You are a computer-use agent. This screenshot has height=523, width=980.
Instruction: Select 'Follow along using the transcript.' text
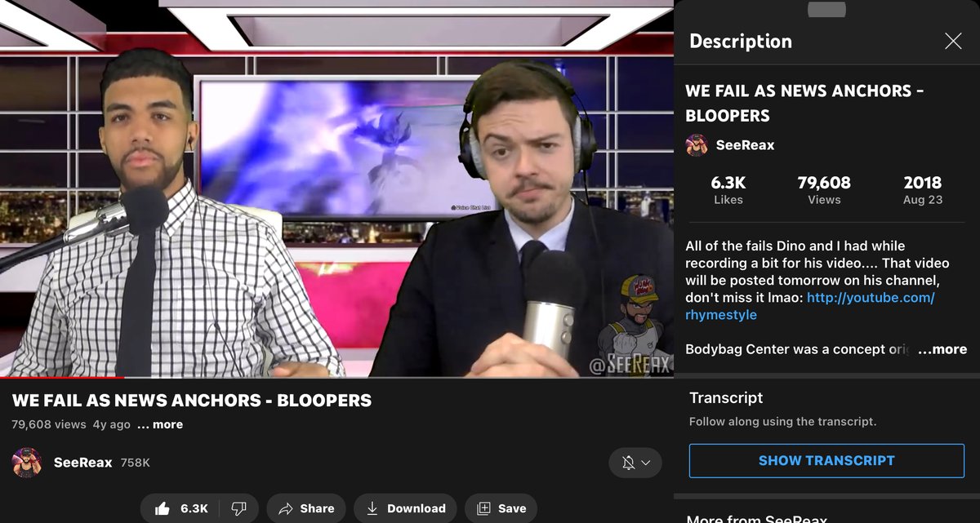coord(782,422)
